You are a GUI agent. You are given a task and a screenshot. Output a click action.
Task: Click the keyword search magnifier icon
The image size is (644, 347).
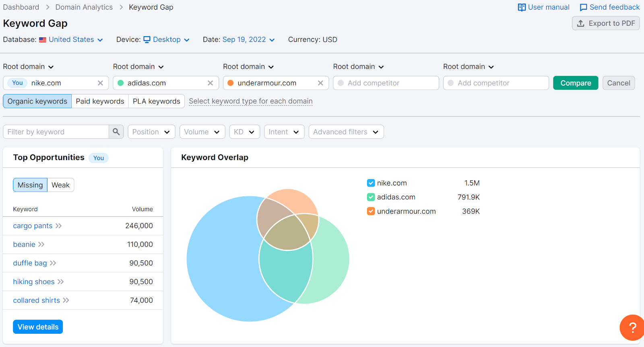[x=116, y=132]
